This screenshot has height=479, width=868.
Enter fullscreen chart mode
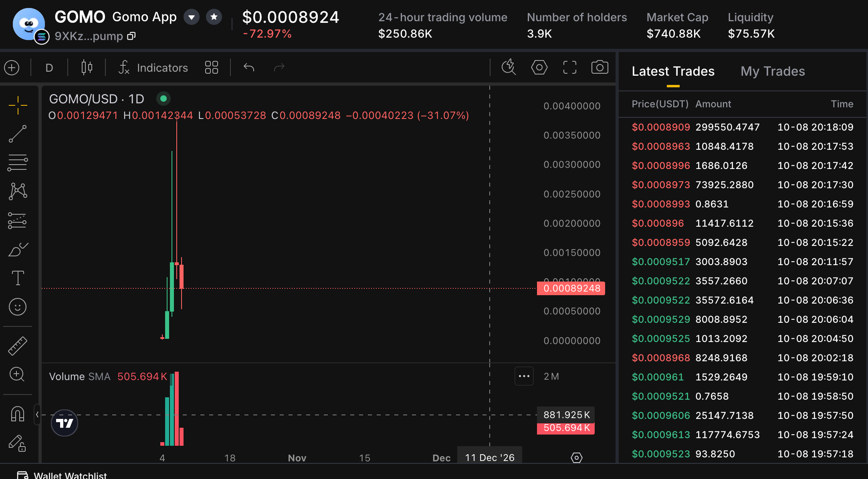coord(569,67)
